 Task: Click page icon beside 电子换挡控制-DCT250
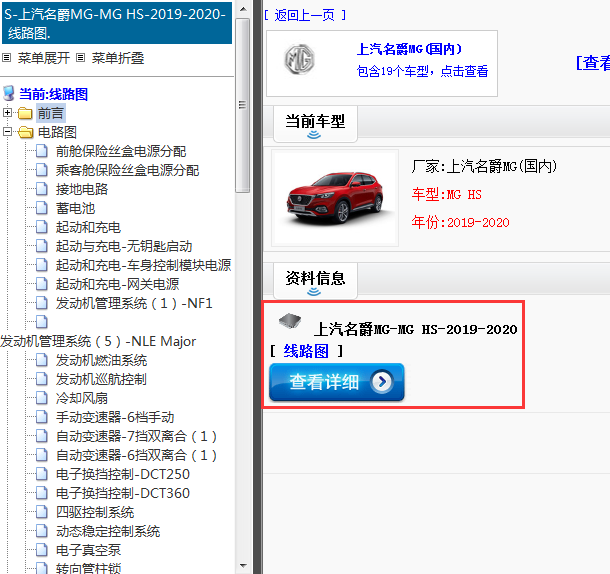42,474
